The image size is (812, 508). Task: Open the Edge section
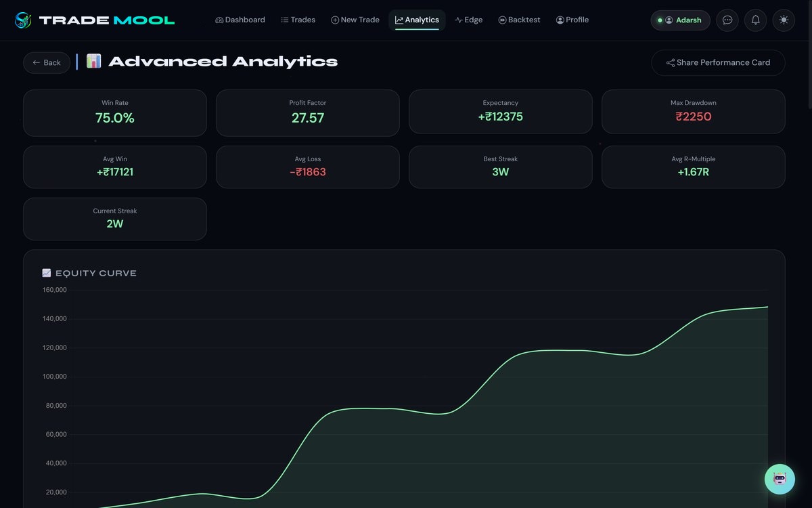point(469,20)
